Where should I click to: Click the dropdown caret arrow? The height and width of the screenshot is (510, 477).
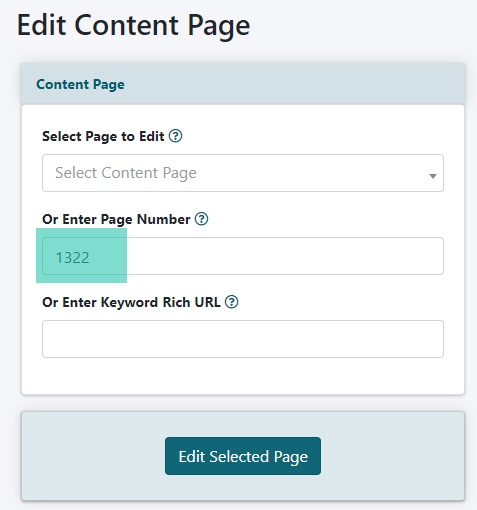pyautogui.click(x=433, y=176)
